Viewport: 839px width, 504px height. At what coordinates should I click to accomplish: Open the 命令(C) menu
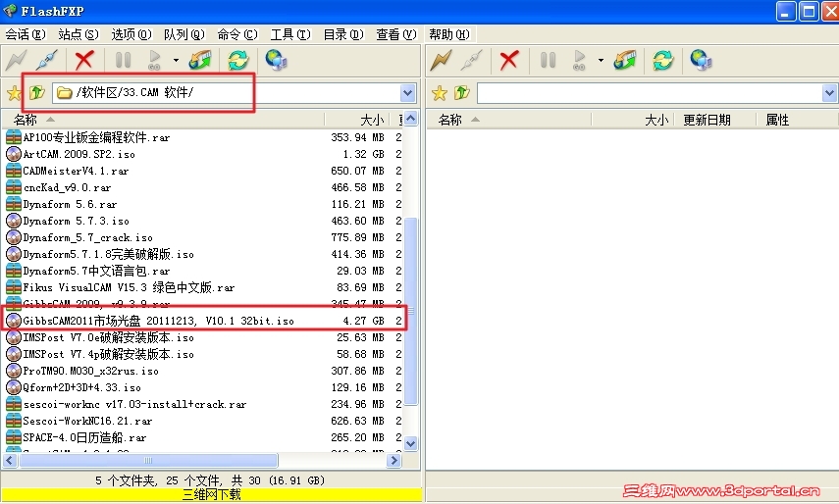pos(237,34)
